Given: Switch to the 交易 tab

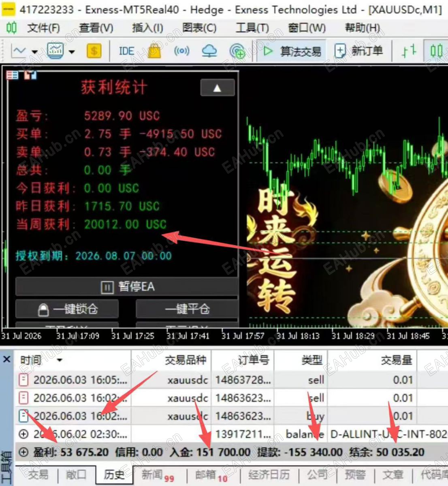Looking at the screenshot, I should pos(38,475).
